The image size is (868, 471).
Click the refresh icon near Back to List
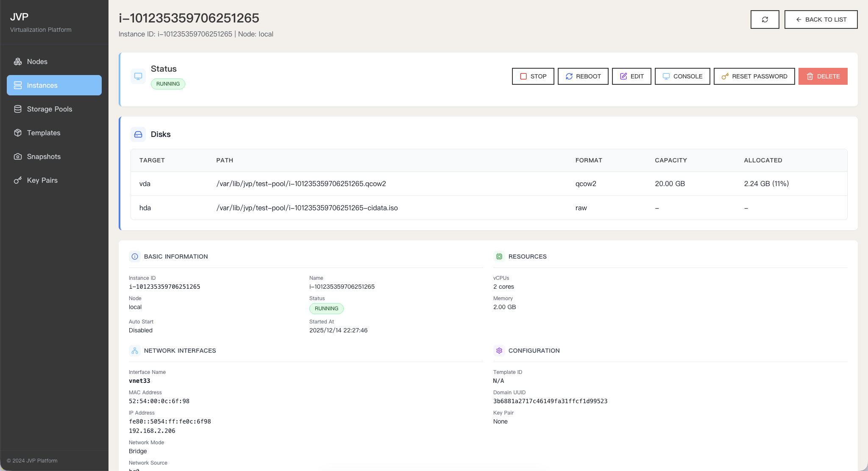(x=765, y=19)
